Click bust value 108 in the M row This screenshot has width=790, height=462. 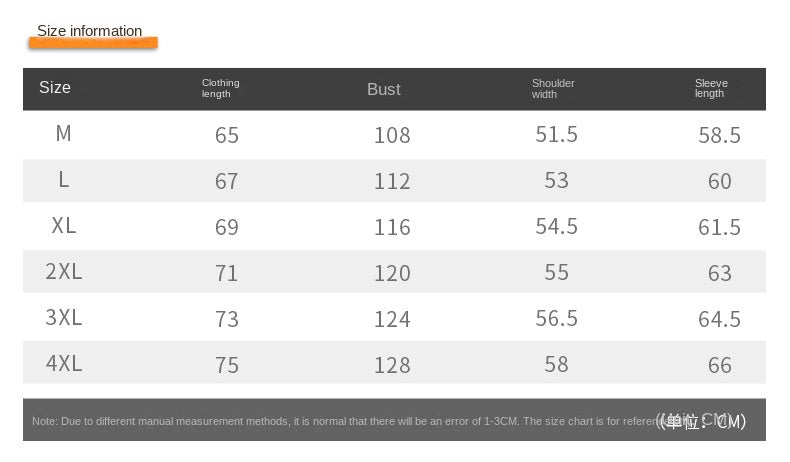tap(392, 135)
